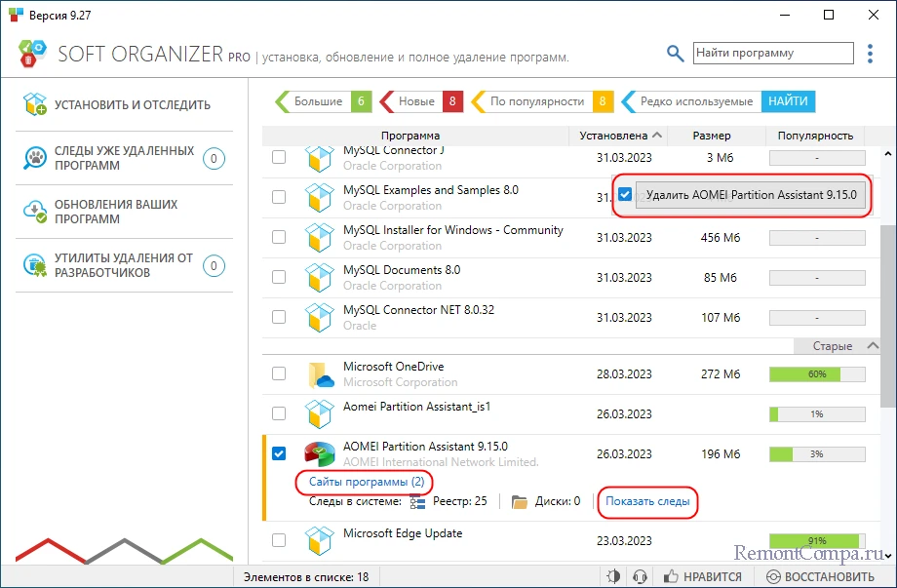Viewport: 897px width, 588px height.
Task: Click the paw-print traces icon
Action: tap(35, 158)
